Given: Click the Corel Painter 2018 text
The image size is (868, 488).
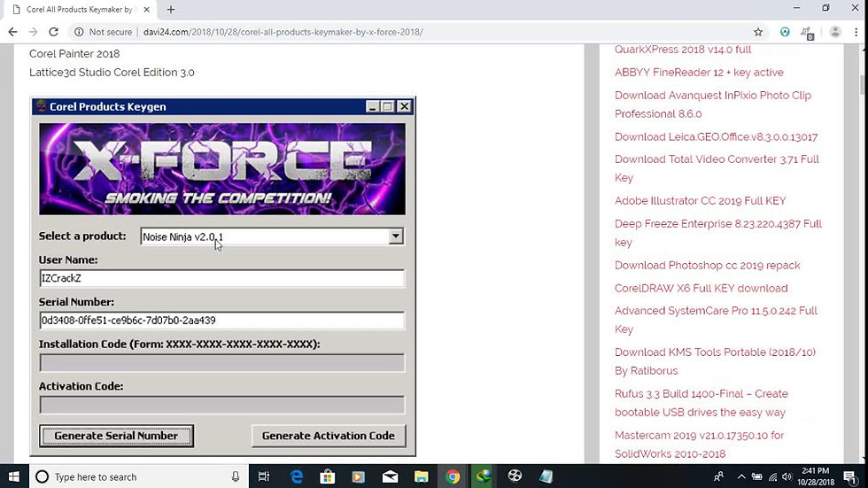Looking at the screenshot, I should [74, 54].
